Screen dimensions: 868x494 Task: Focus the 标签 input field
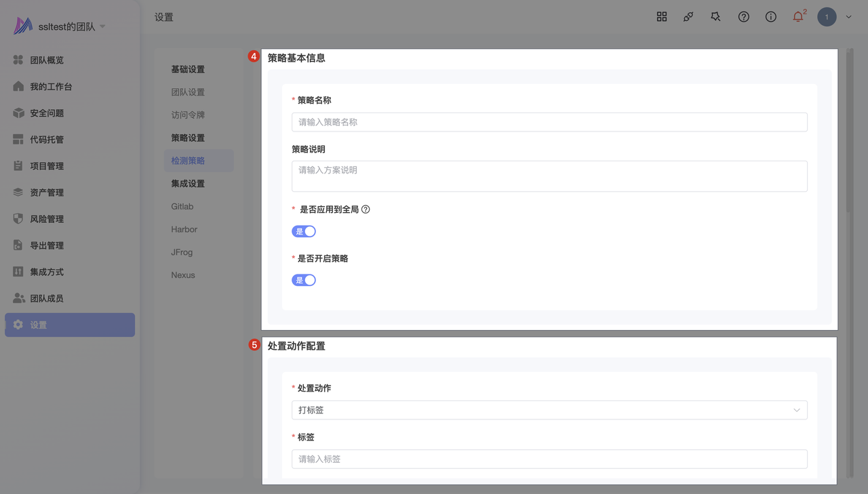point(549,459)
